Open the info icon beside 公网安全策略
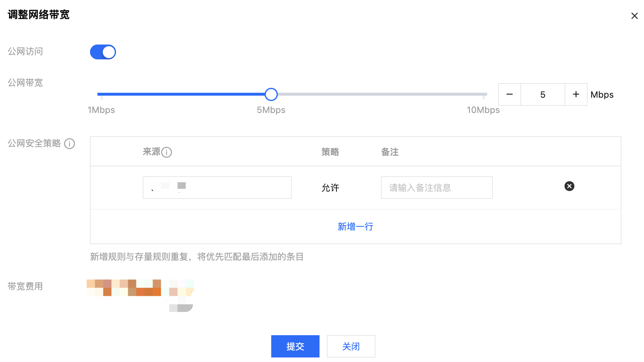Screen dimensions: 644x362 pos(69,143)
